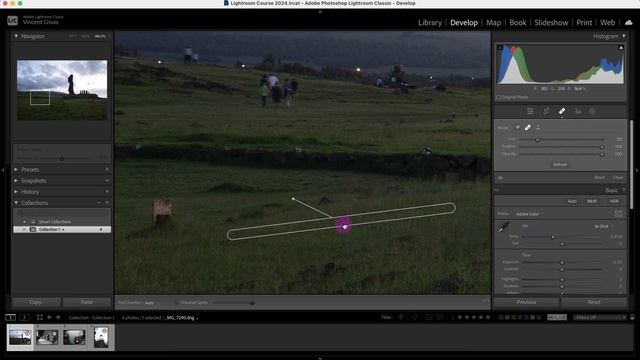Open Adobe Color profile dropdown

tap(528, 214)
